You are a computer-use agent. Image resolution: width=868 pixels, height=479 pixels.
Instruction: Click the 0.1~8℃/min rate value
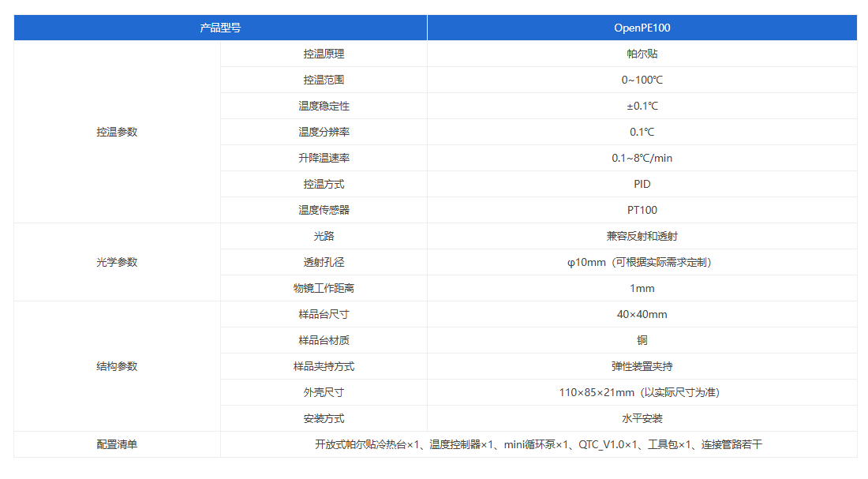642,158
